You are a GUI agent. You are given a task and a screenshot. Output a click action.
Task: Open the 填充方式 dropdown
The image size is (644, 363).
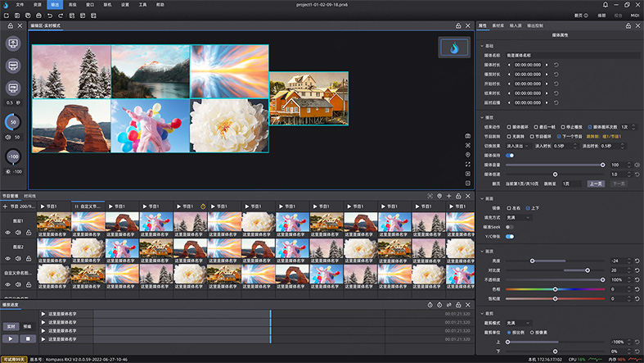click(x=519, y=218)
